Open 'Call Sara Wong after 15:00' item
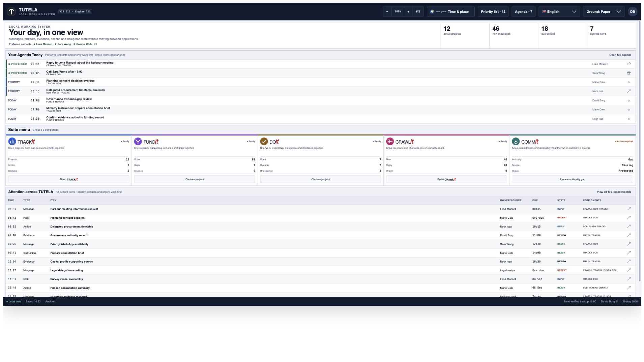Image resolution: width=644 pixels, height=362 pixels. click(64, 72)
